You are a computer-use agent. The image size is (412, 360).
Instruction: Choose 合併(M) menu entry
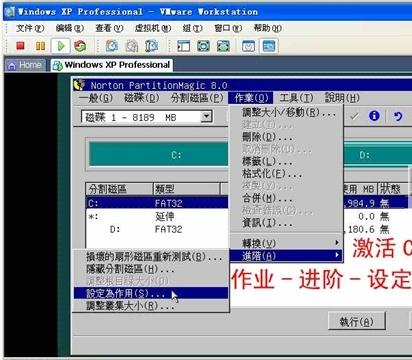287,198
